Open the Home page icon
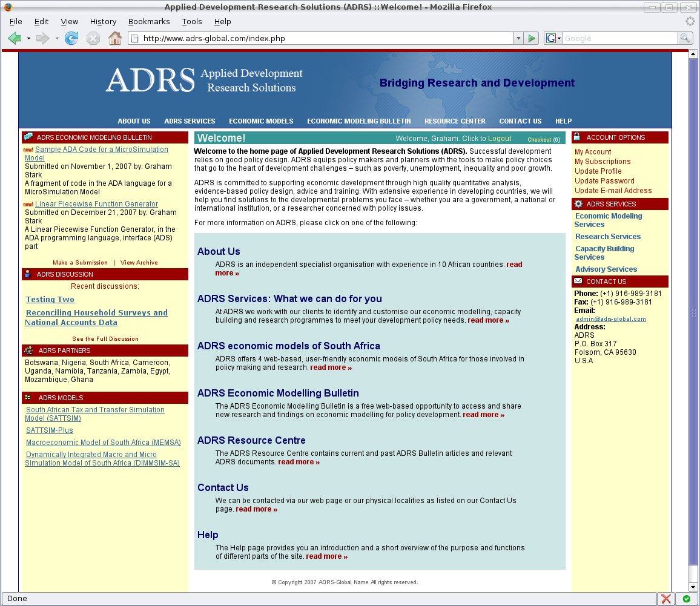Viewport: 700px width, 606px height. (x=114, y=39)
